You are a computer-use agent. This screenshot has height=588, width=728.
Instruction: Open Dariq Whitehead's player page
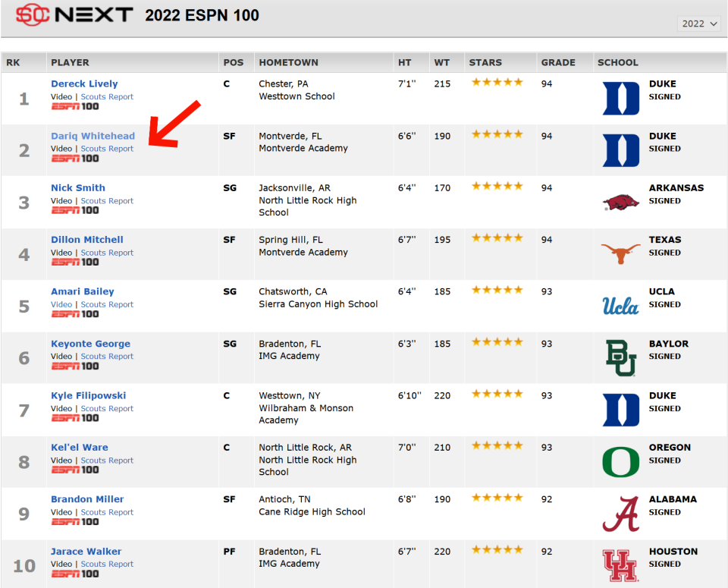(93, 137)
